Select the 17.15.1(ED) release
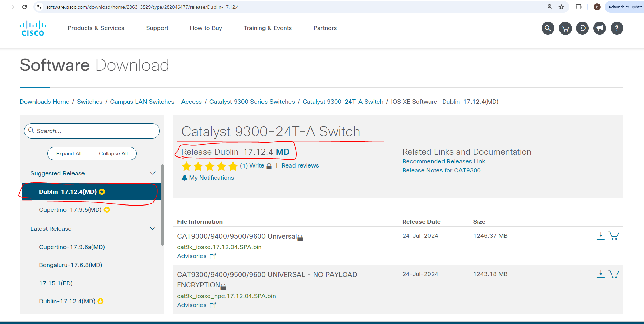Screen dimensions: 644x324 pos(56,283)
